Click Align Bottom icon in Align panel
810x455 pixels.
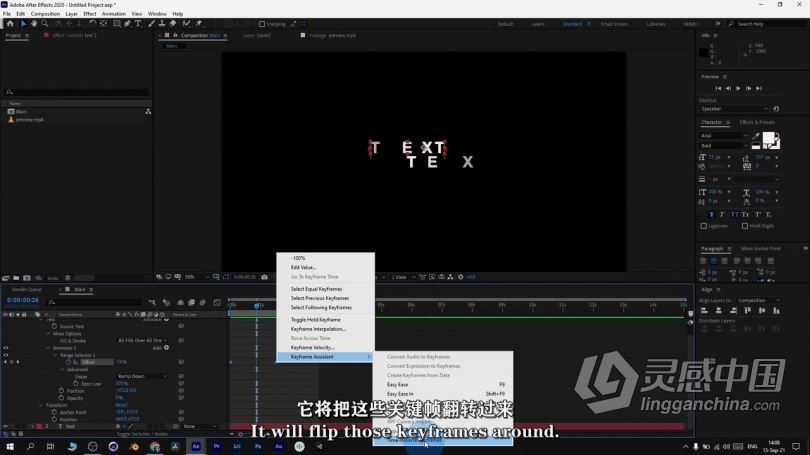776,311
